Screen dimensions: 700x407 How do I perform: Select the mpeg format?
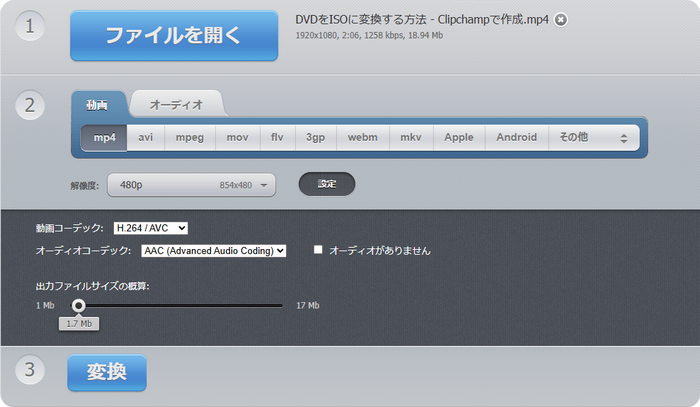click(x=190, y=137)
